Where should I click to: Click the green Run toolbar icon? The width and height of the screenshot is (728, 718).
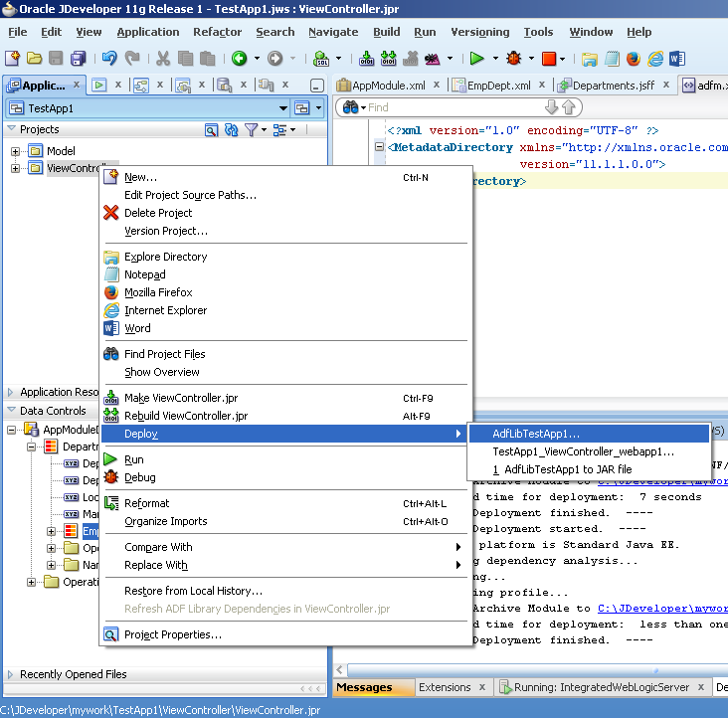pos(476,59)
